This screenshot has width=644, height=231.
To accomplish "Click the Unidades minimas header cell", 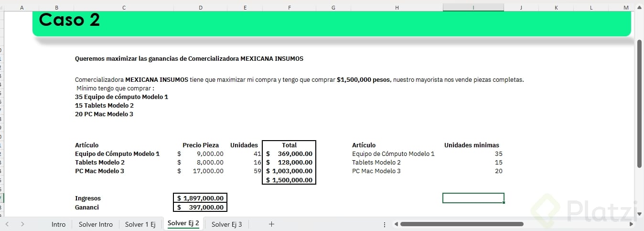I will (x=472, y=145).
